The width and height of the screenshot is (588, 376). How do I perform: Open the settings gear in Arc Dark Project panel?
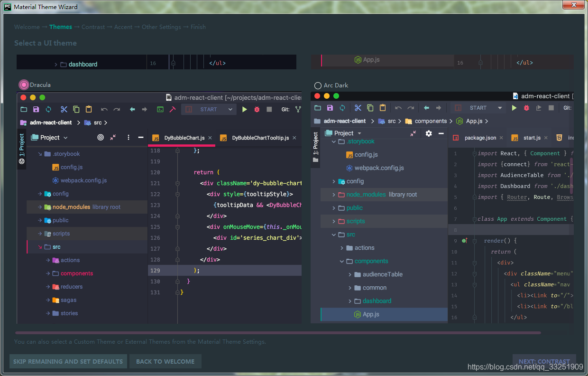click(x=429, y=133)
